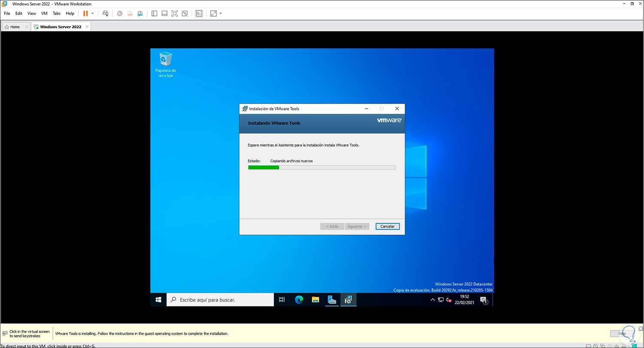Click the 'Copiando archivos nuevos' status text
Screen dimensions: 644x348
pyautogui.click(x=292, y=161)
